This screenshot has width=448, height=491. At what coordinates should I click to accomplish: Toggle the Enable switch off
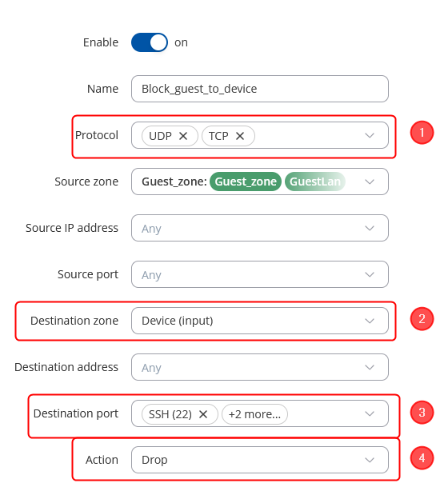150,42
